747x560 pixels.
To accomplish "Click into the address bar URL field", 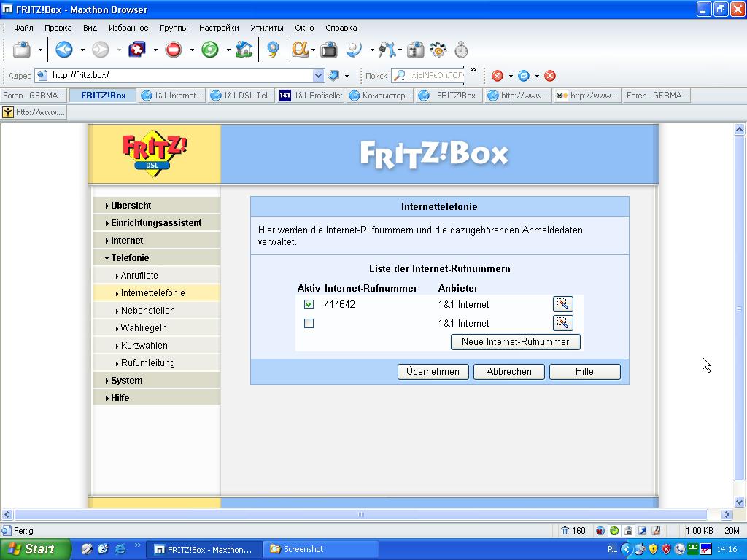I will 181,75.
